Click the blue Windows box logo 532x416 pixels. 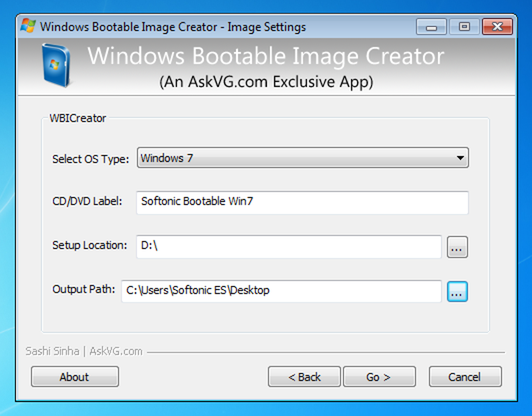(56, 65)
